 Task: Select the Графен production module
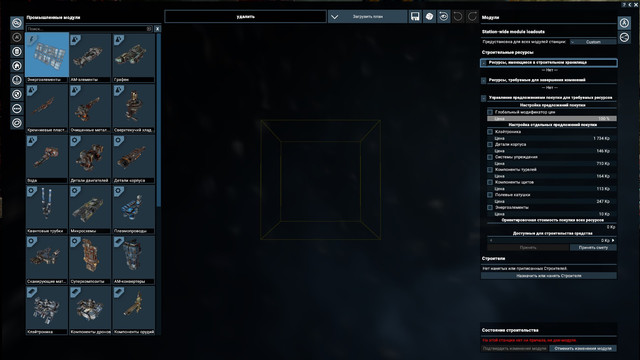click(133, 58)
